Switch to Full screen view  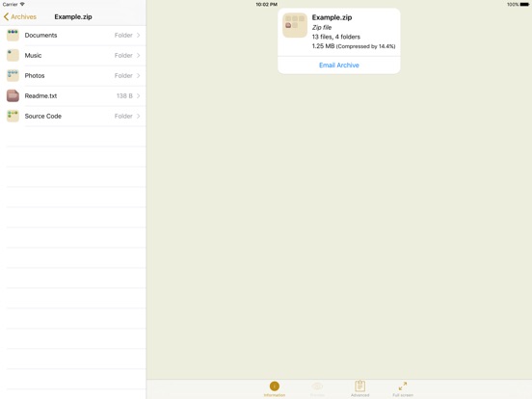(x=403, y=386)
